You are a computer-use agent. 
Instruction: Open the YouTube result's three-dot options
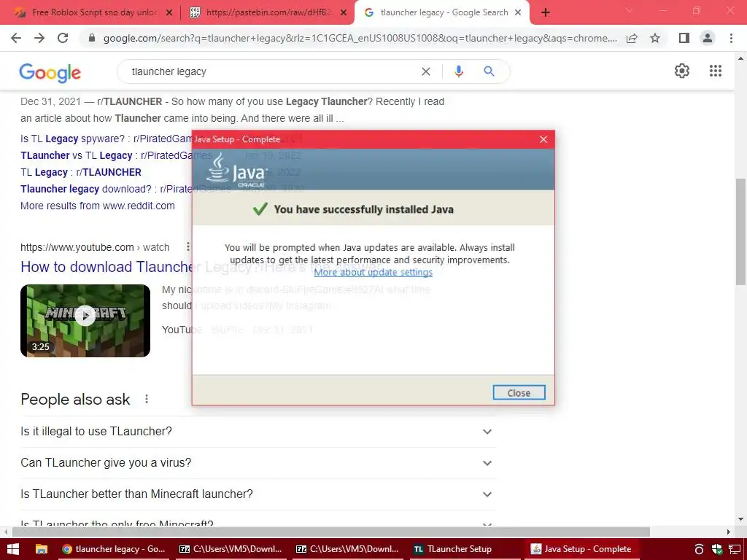187,246
